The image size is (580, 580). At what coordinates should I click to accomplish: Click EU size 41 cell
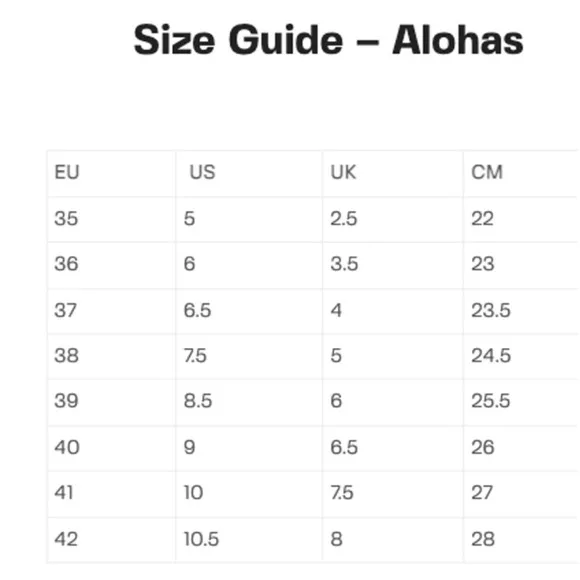pos(112,494)
